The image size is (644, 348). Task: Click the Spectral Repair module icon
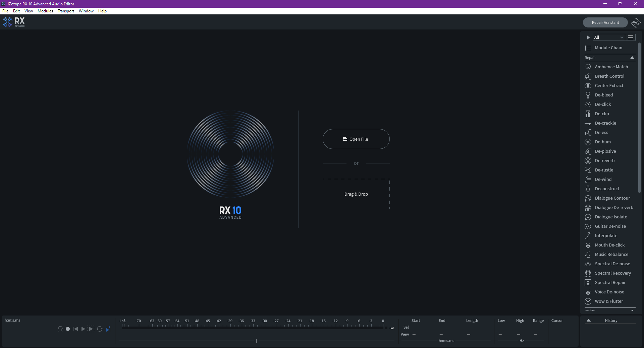588,283
